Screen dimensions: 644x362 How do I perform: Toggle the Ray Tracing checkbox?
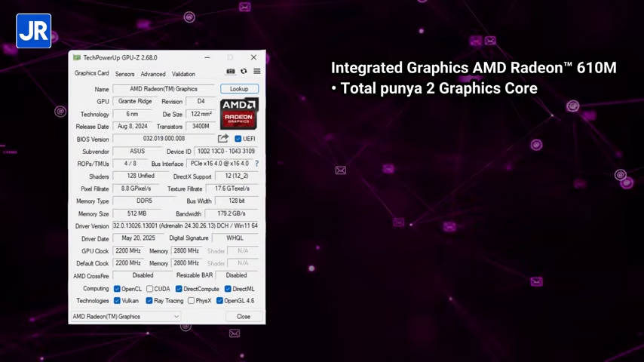tap(149, 301)
